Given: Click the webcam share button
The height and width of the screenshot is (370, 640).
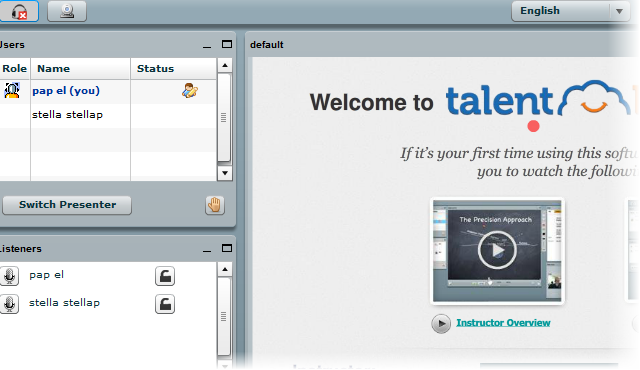Looking at the screenshot, I should 67,11.
